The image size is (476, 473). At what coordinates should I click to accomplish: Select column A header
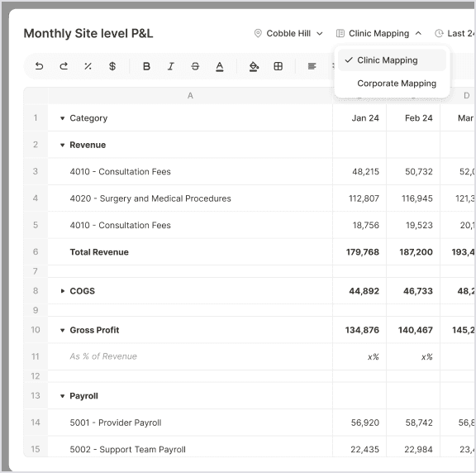tap(190, 96)
